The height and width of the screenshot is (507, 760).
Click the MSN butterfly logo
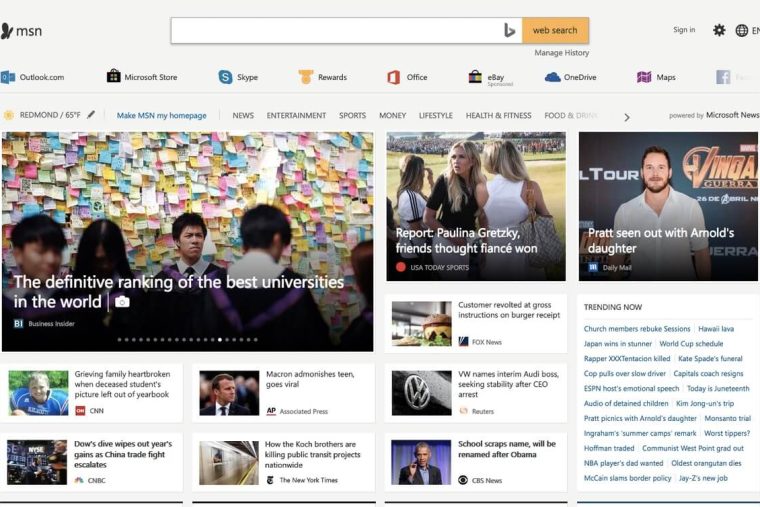(x=6, y=31)
